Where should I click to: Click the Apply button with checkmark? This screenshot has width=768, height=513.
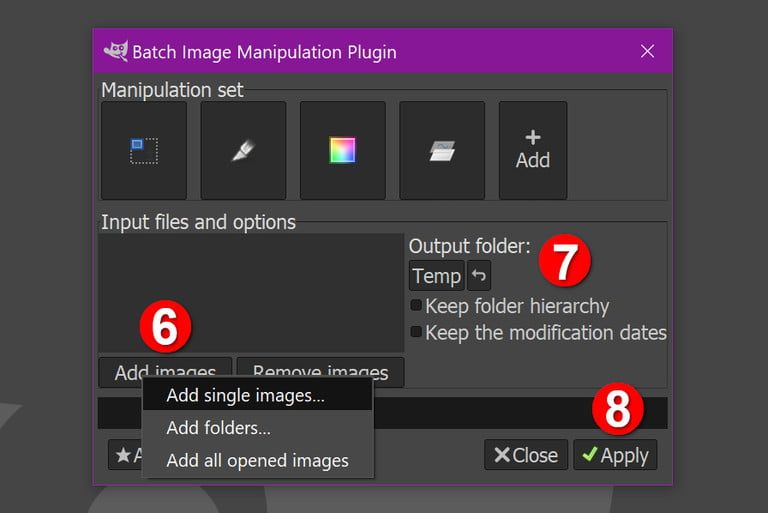[615, 455]
